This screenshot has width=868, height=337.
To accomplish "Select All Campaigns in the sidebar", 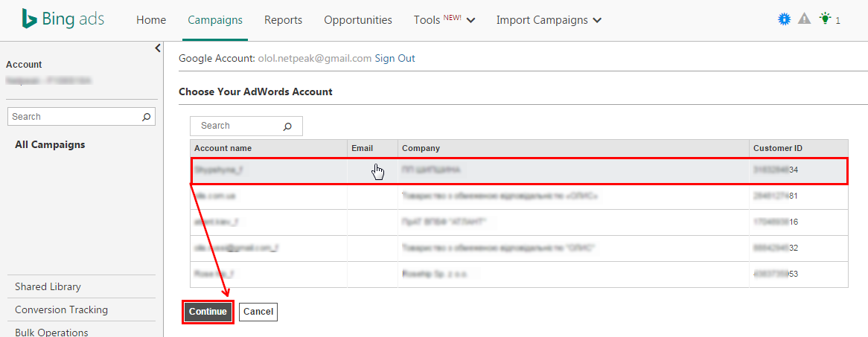I will (50, 145).
